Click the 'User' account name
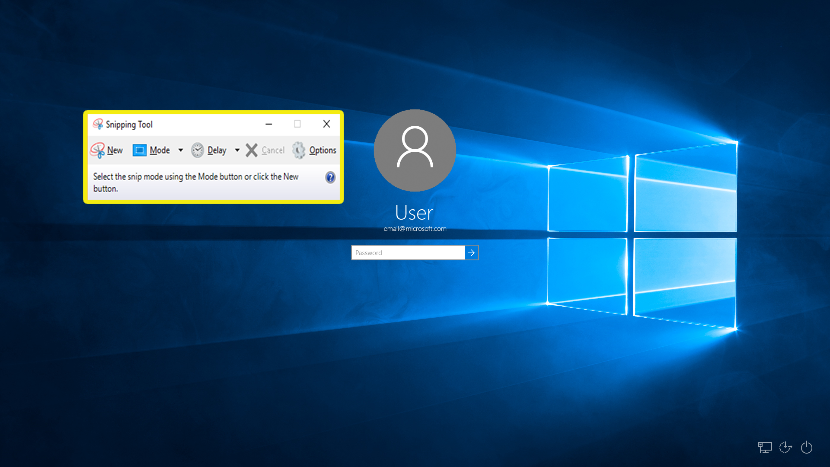The height and width of the screenshot is (467, 830). (414, 213)
